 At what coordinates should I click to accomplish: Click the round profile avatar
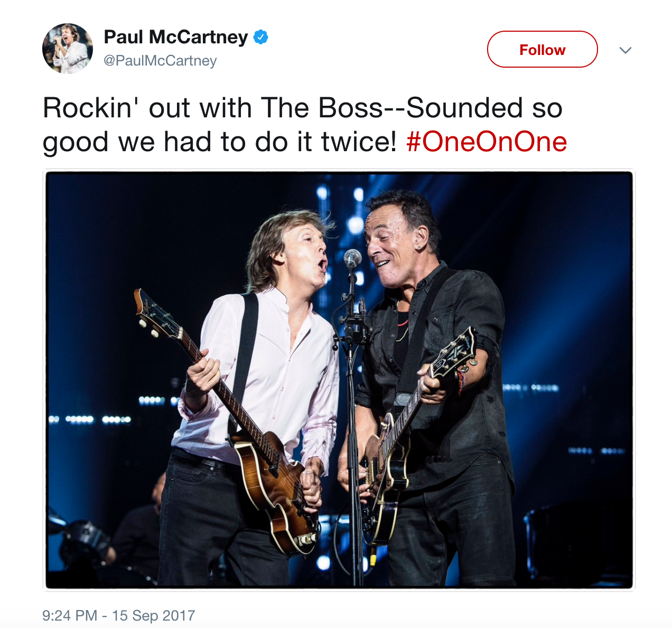[x=68, y=49]
